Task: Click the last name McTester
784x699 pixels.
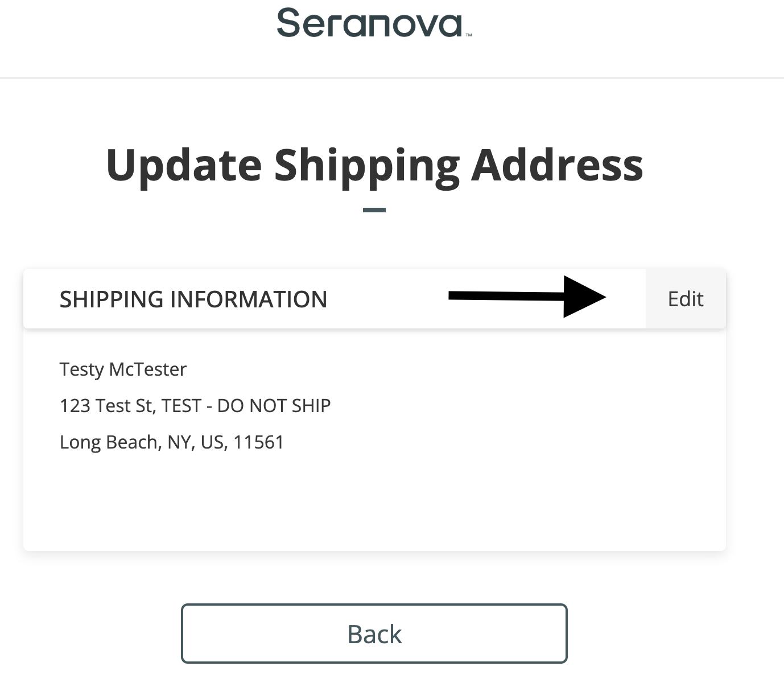Action: 147,370
